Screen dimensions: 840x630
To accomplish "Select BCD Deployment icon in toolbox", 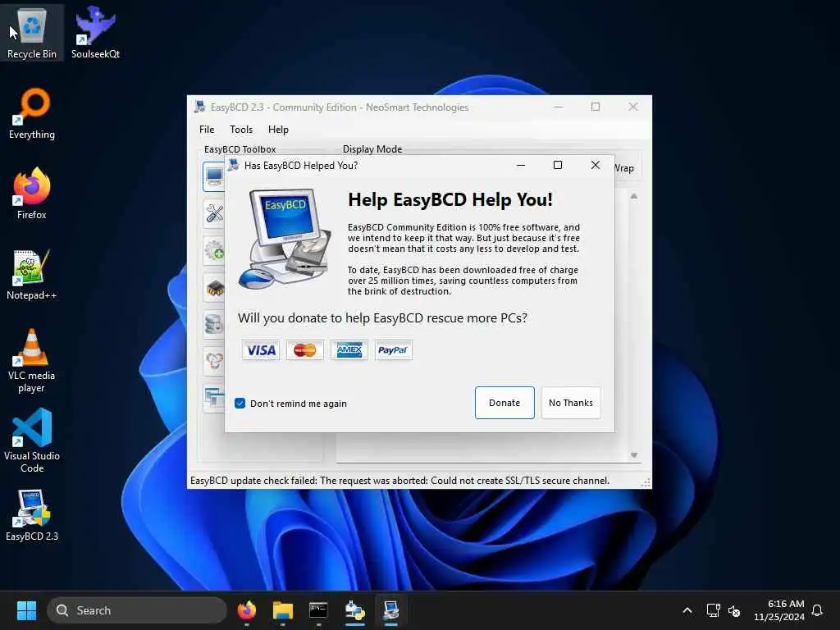I will (214, 362).
